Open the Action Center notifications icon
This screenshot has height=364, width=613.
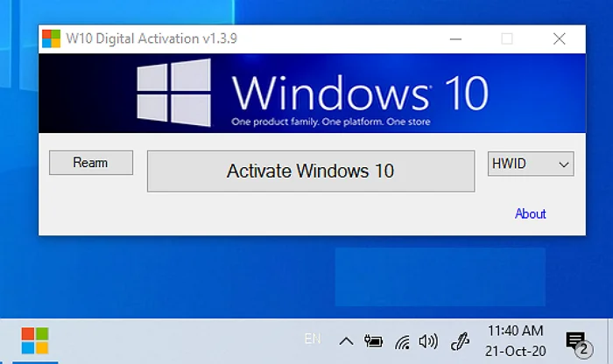tap(575, 341)
